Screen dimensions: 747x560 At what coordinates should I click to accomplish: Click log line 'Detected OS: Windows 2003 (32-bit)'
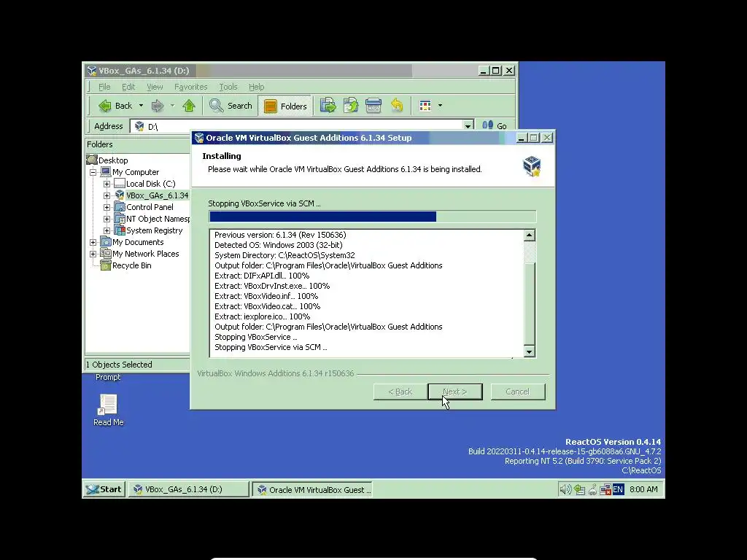click(x=278, y=245)
